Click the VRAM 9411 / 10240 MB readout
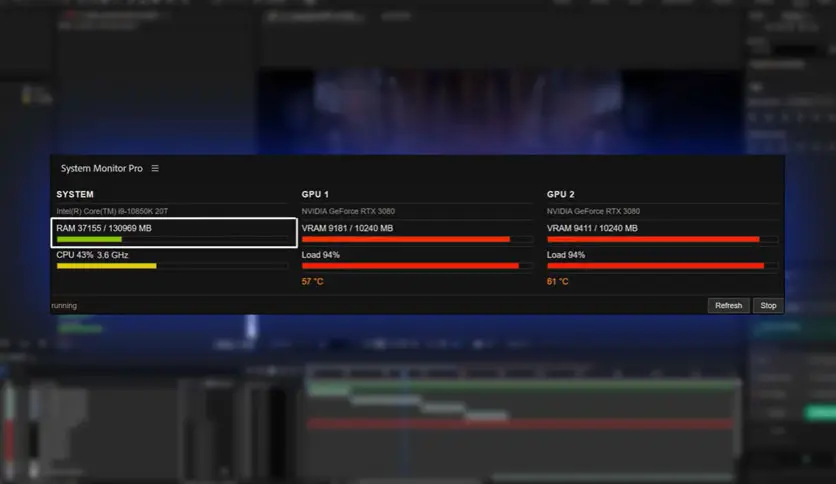Screen dimensions: 836x484 (x=592, y=228)
